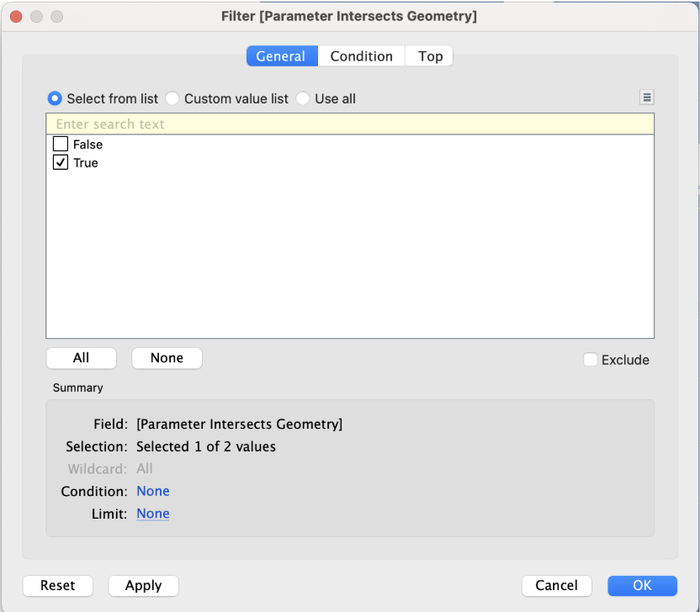Cancel the filter dialog
This screenshot has width=700, height=612.
(556, 585)
